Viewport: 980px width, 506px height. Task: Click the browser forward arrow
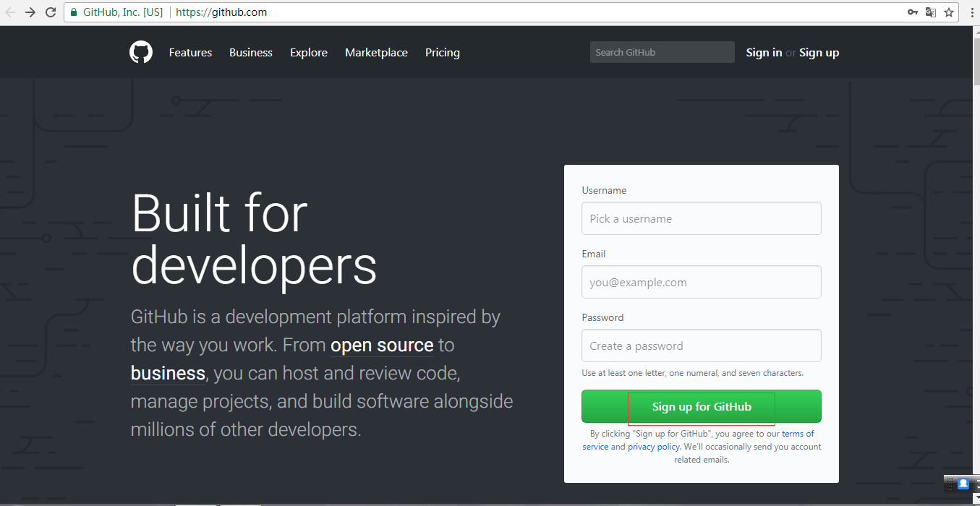[30, 12]
